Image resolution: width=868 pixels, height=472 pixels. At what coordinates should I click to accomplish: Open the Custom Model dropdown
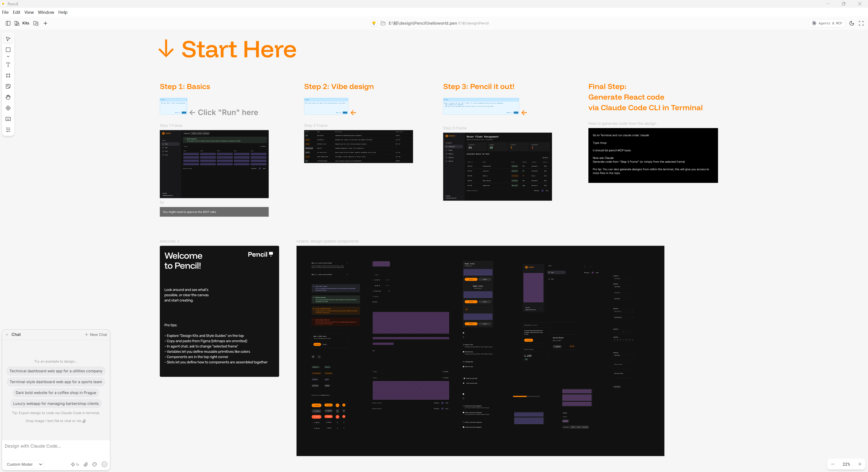24,464
